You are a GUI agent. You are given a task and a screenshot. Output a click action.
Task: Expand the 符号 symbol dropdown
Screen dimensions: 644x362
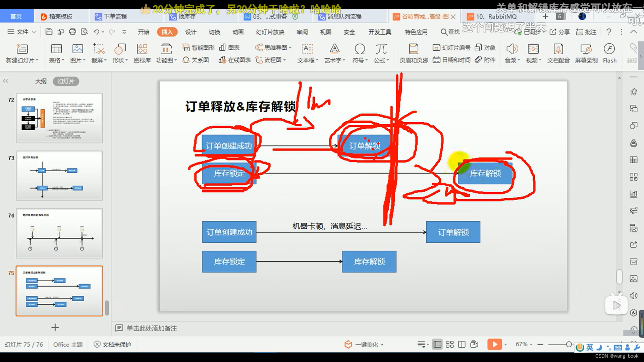pos(366,60)
